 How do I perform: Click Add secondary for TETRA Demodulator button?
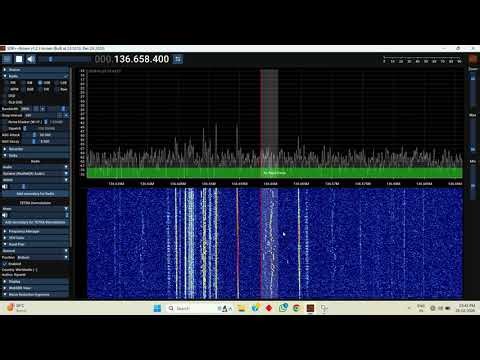tap(35, 222)
